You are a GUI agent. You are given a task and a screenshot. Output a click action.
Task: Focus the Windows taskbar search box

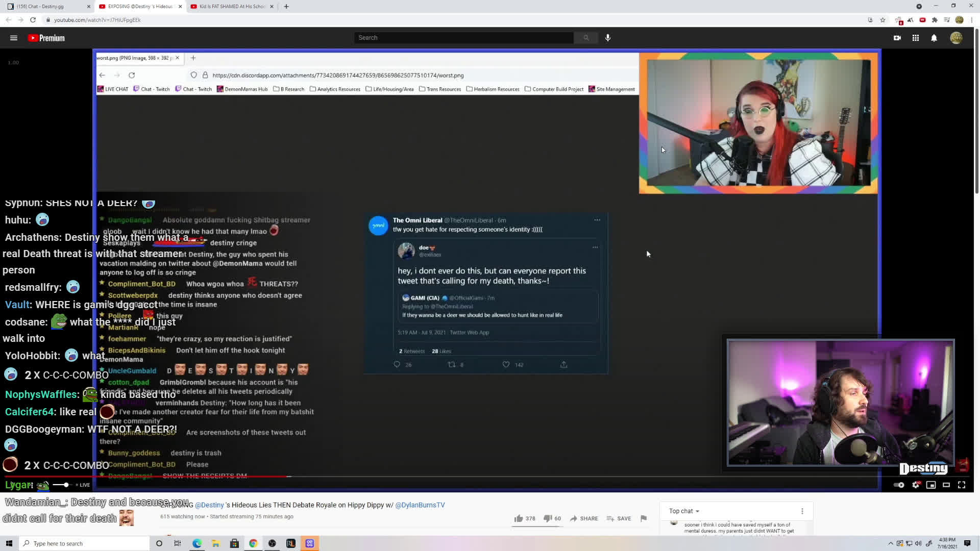coord(84,543)
